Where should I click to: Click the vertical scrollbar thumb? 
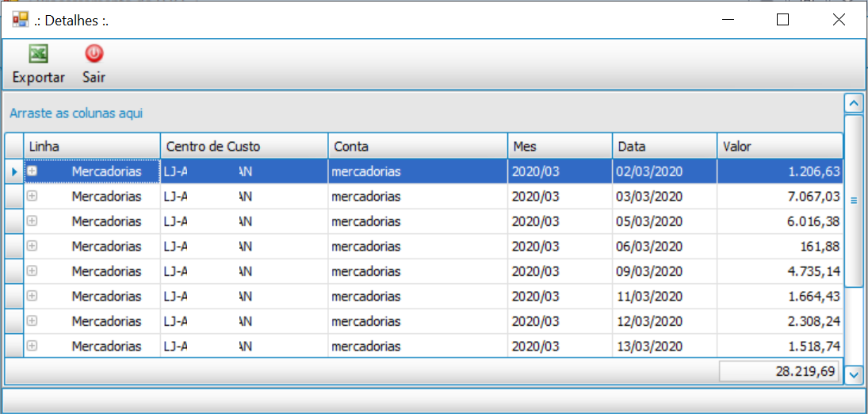[x=855, y=201]
